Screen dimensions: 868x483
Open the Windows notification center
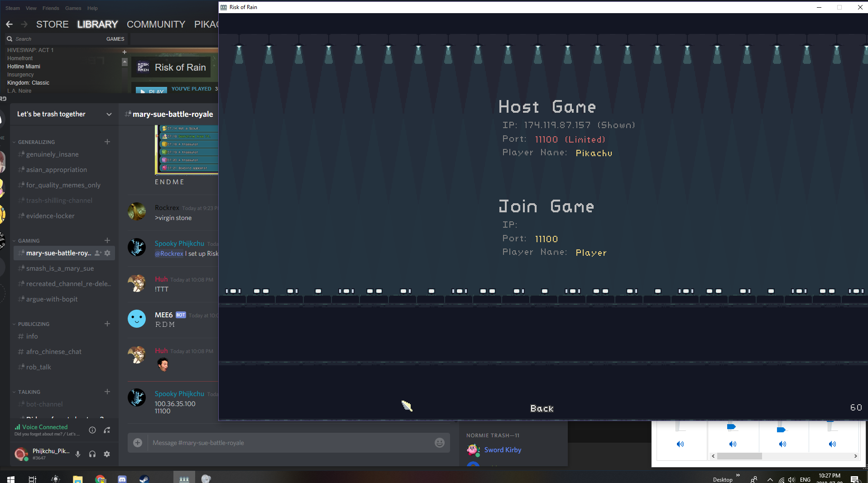(x=855, y=479)
